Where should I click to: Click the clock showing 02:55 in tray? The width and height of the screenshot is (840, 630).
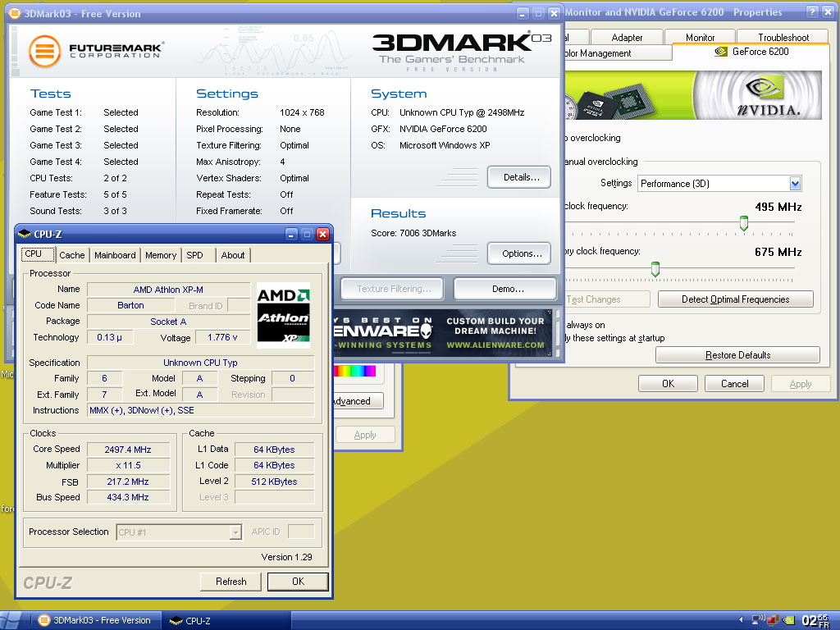[815, 620]
